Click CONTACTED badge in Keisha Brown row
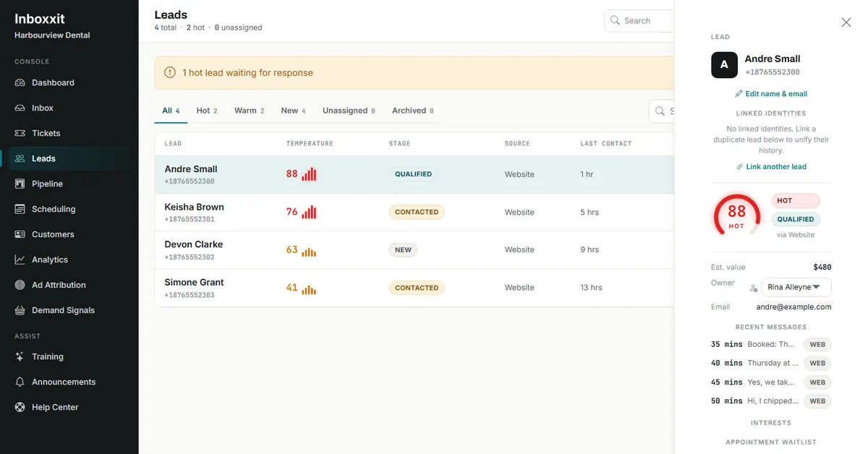The width and height of the screenshot is (868, 454). pos(417,212)
